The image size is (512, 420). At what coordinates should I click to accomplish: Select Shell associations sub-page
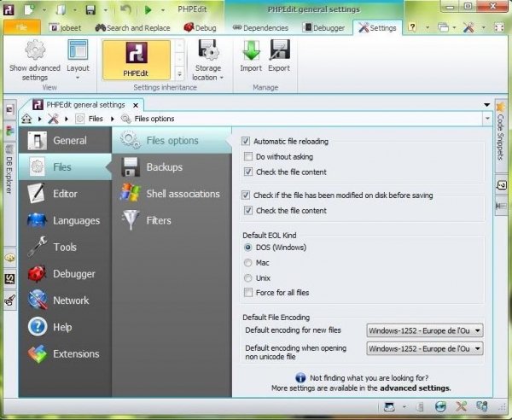pos(172,194)
